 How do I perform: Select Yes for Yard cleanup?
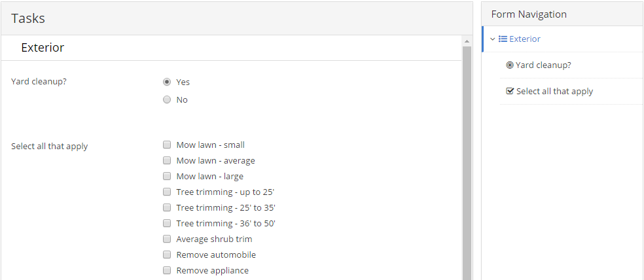point(167,82)
